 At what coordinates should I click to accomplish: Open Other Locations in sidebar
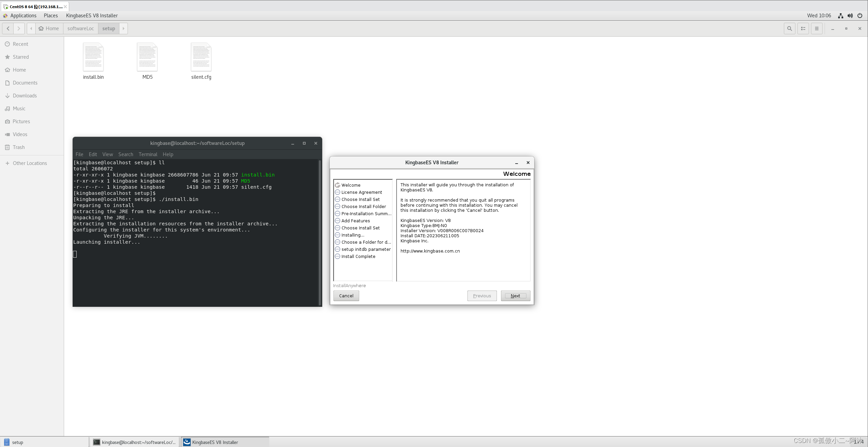(32, 163)
